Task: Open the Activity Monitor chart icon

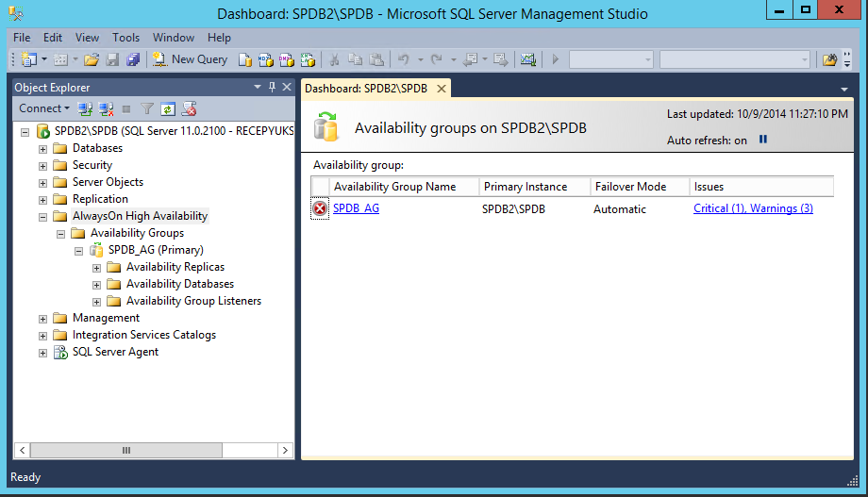Action: click(x=528, y=59)
